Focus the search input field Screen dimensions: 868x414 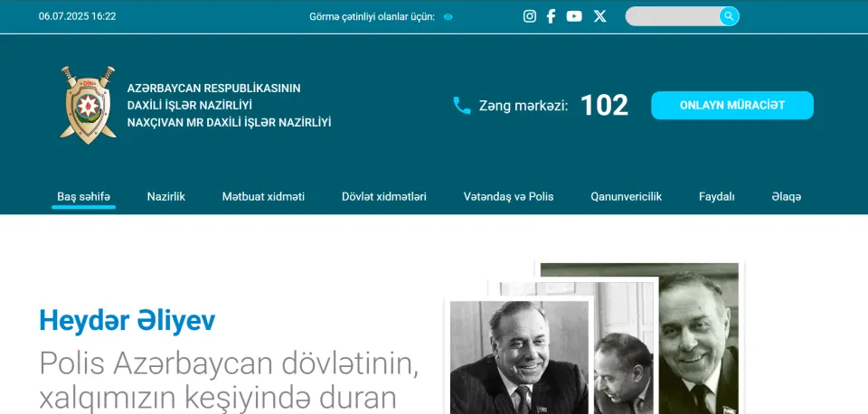pos(673,16)
